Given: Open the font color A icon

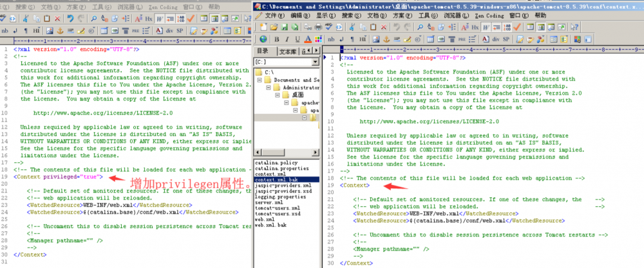Looking at the screenshot, I should pyautogui.click(x=307, y=39).
